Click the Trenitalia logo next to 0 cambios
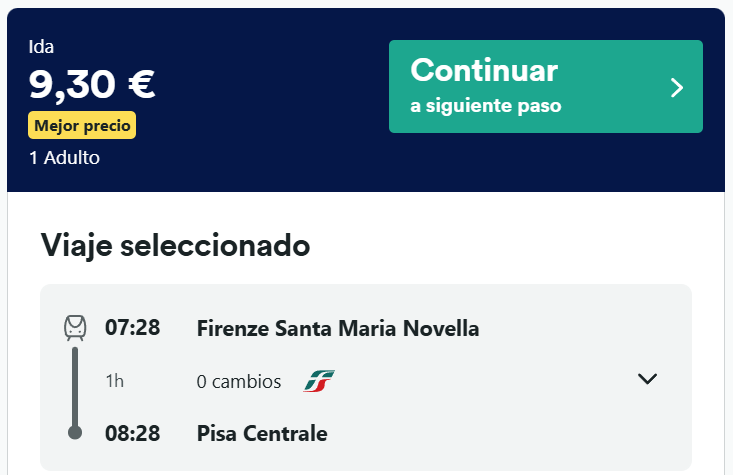 (x=319, y=381)
